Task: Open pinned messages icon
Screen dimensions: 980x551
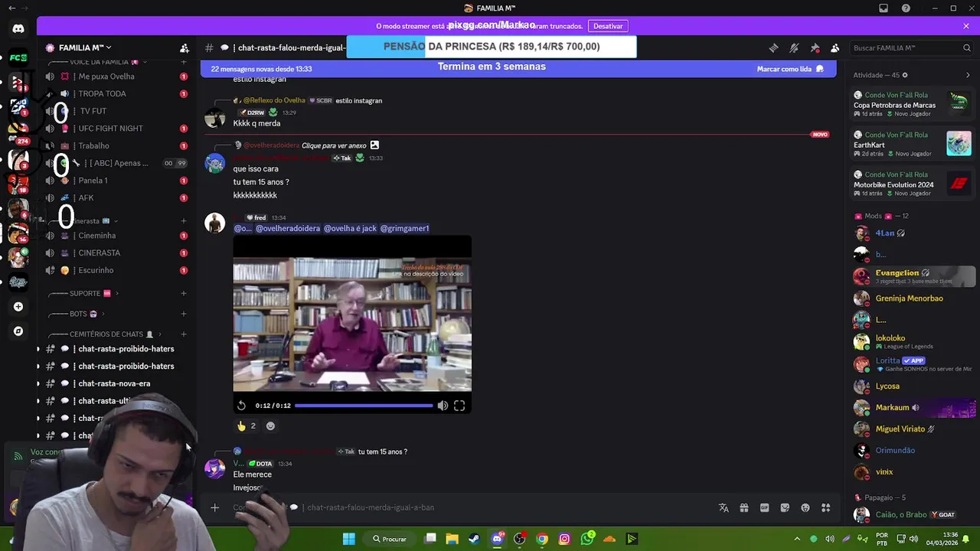Action: tap(815, 47)
